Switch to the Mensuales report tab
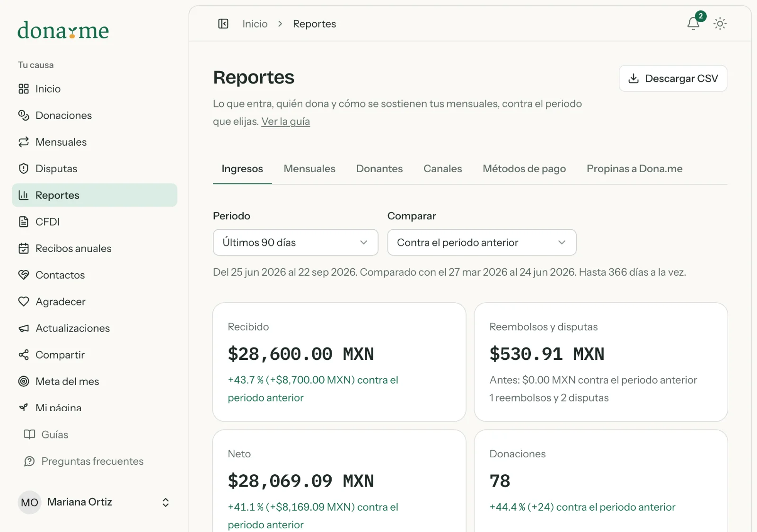Image resolution: width=757 pixels, height=532 pixels. (x=309, y=169)
